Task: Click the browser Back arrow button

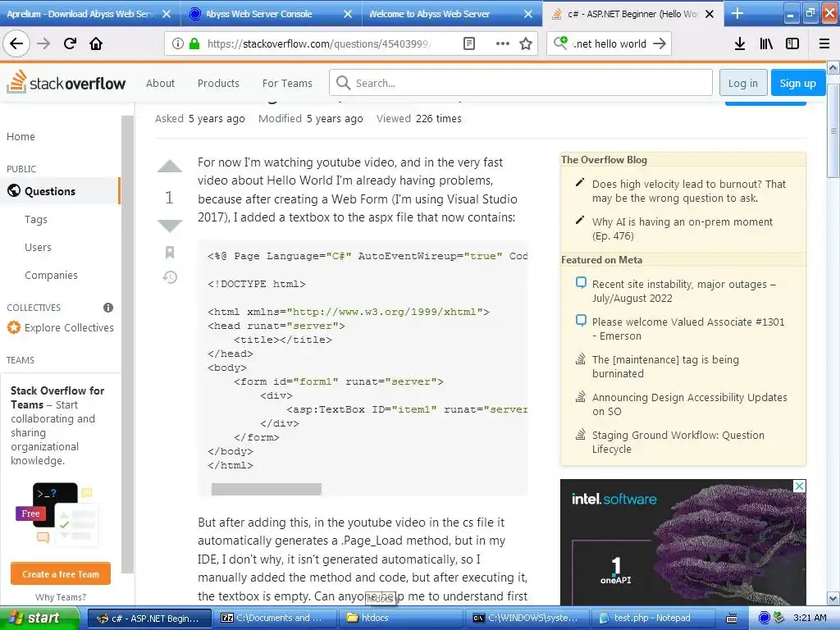Action: tap(16, 43)
